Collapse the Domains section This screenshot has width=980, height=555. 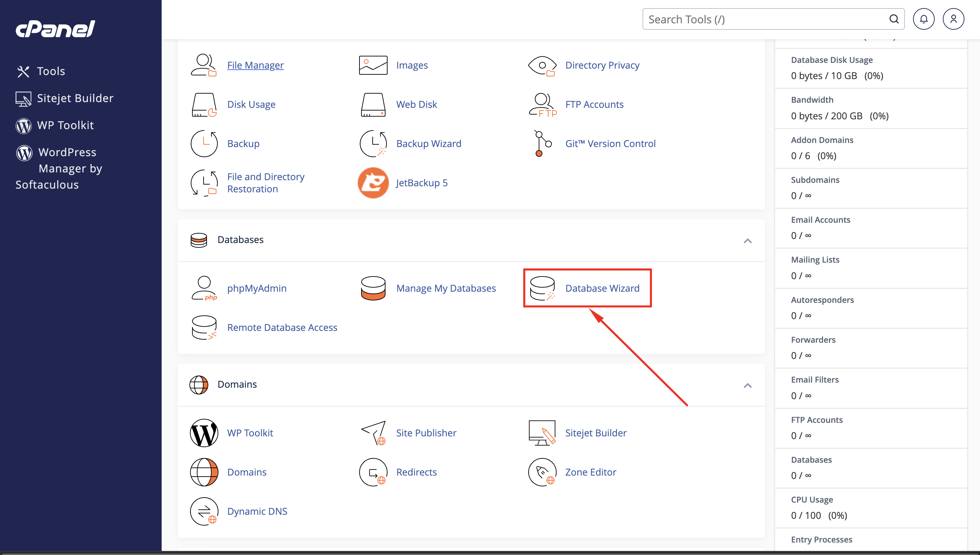[x=747, y=386]
